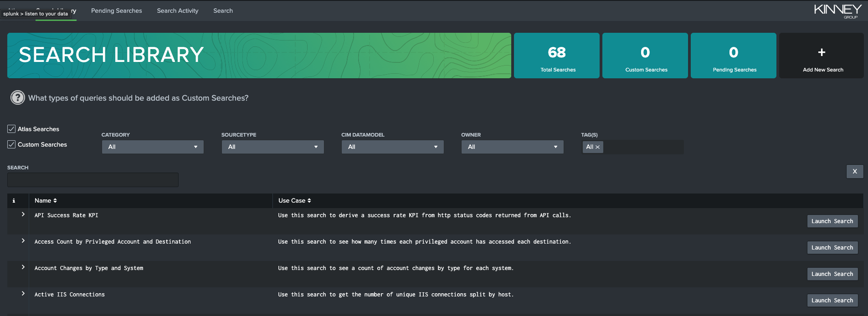Open the Sourcetype dropdown
This screenshot has width=868, height=316.
[272, 147]
